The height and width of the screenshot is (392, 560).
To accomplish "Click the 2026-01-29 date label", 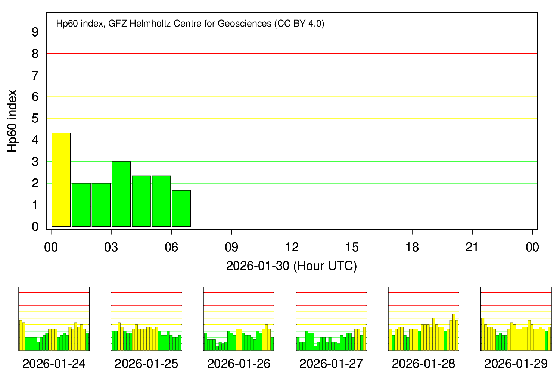I will click(516, 363).
